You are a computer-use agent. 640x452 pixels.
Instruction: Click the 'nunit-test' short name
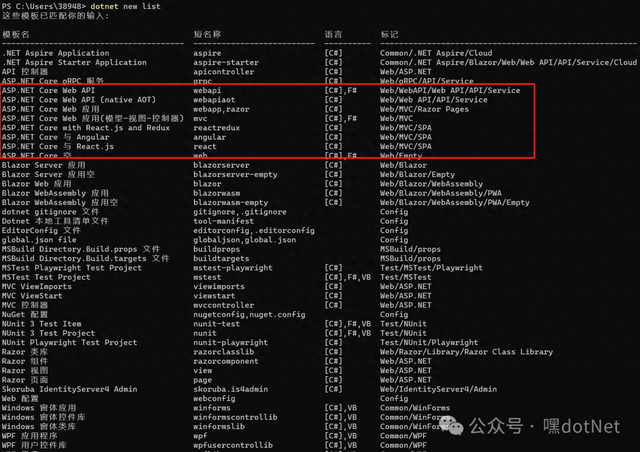216,324
